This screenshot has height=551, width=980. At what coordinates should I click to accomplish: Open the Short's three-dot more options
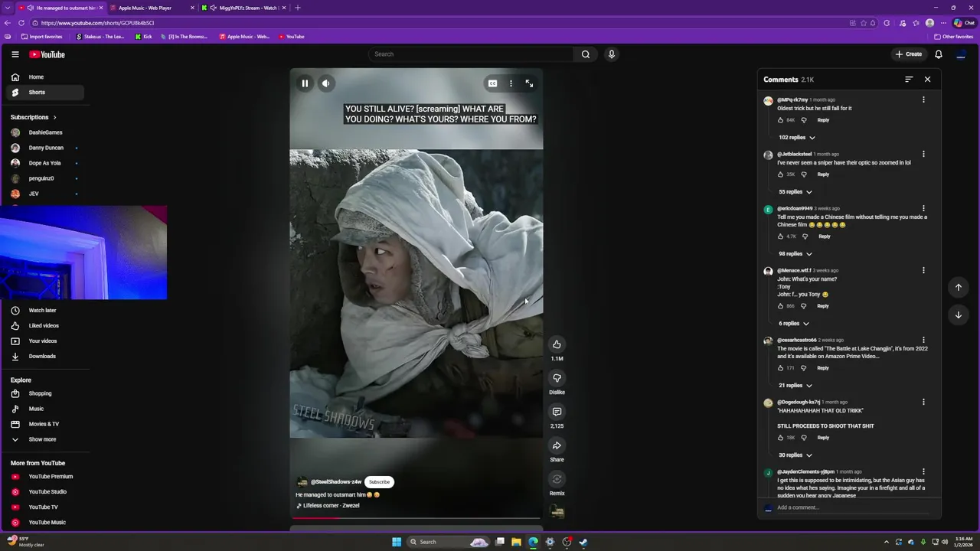pos(511,83)
